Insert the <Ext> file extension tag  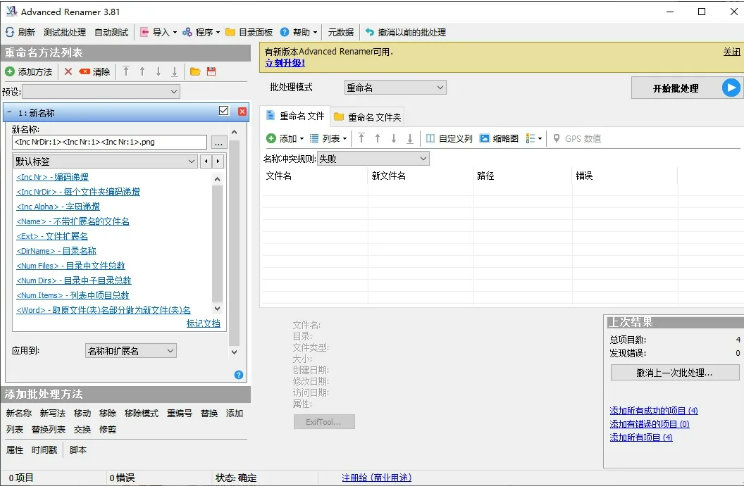tap(52, 236)
